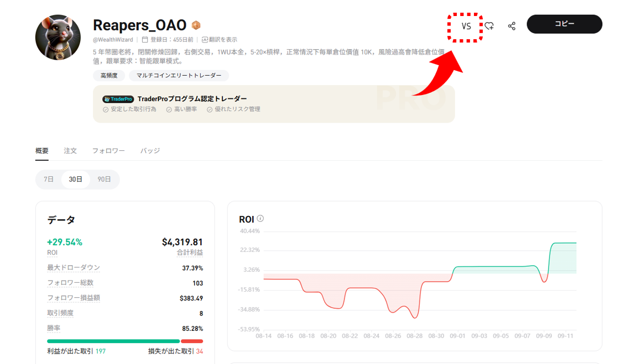Viewport: 626px width, 364px height.
Task: Click the ROI info icon
Action: pyautogui.click(x=260, y=219)
